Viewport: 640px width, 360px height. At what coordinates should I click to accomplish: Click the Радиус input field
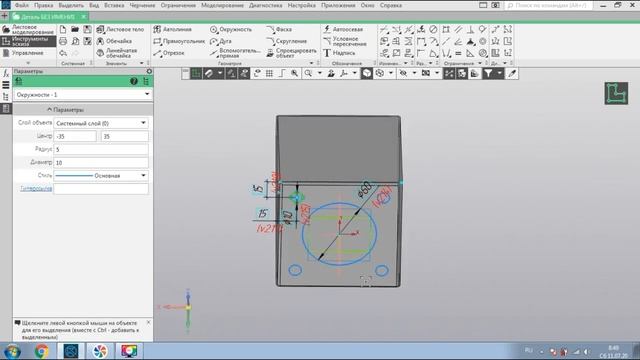[x=101, y=149]
